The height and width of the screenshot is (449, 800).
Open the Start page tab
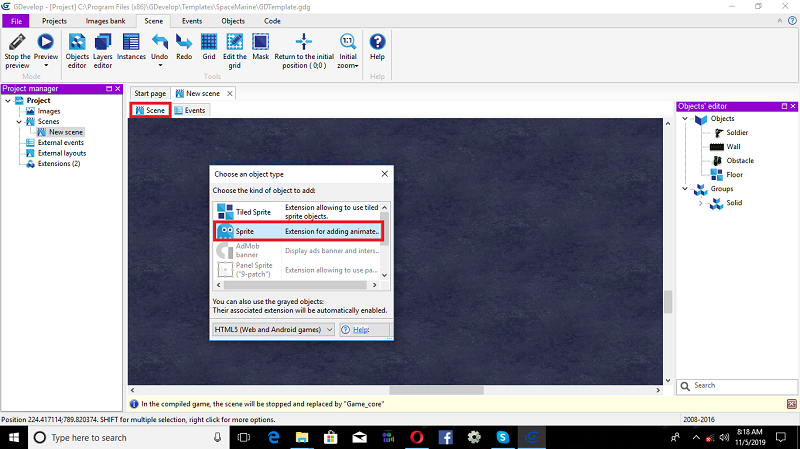(150, 93)
